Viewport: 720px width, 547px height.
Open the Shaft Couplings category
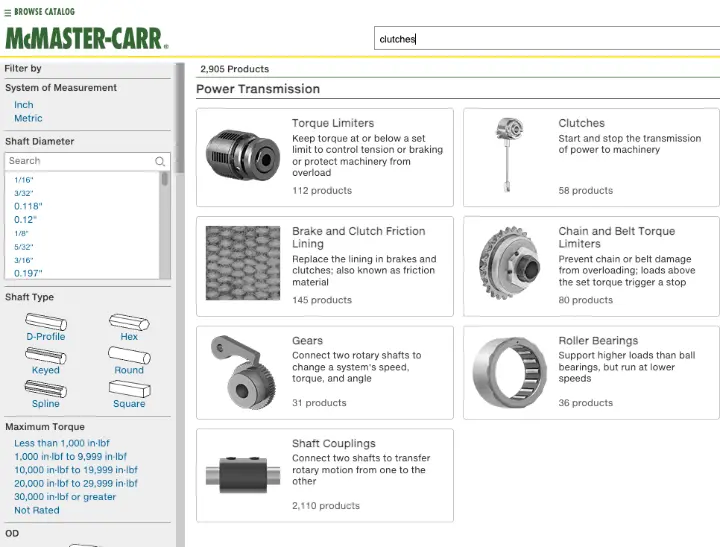tap(333, 443)
